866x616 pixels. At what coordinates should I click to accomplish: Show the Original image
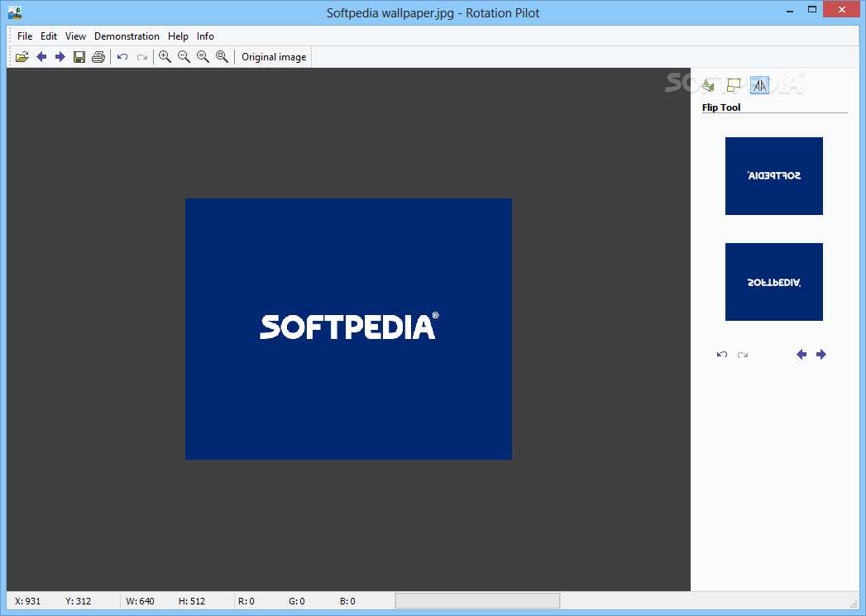click(274, 57)
